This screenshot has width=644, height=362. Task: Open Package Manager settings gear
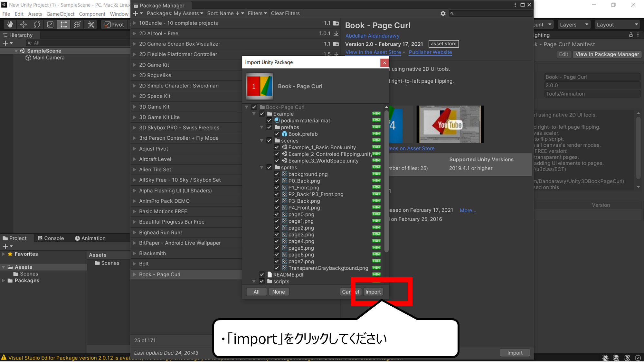(443, 13)
